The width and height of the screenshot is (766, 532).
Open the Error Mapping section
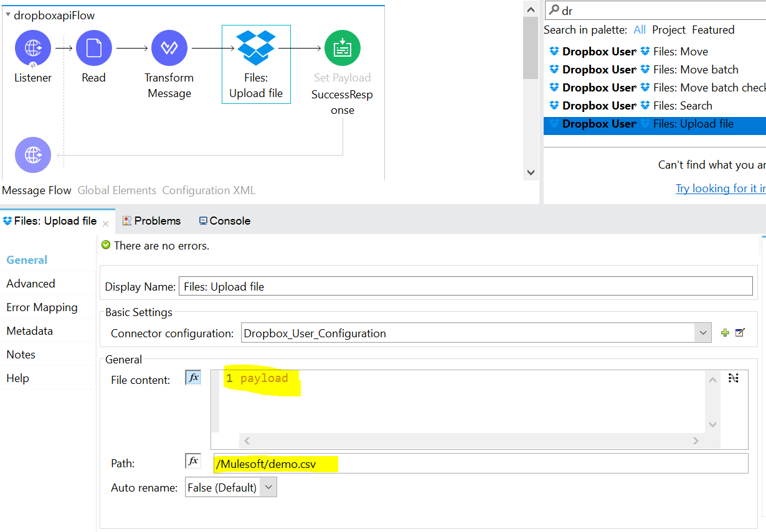coord(42,307)
